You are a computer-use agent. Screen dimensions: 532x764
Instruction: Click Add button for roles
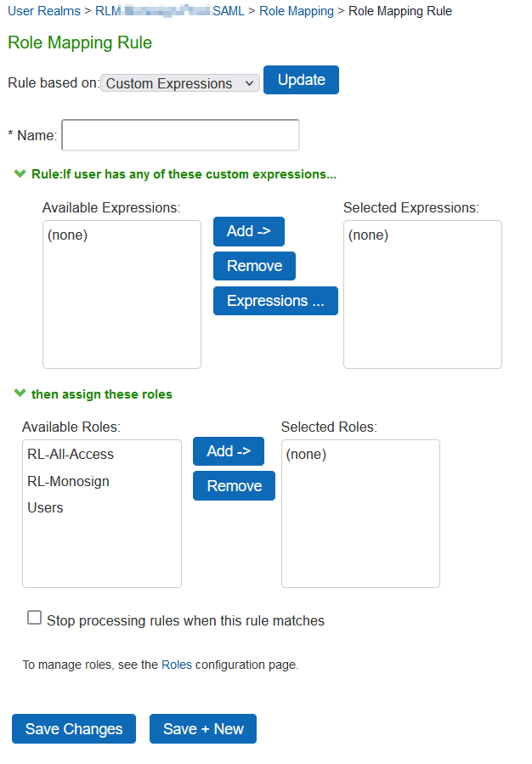click(x=228, y=451)
